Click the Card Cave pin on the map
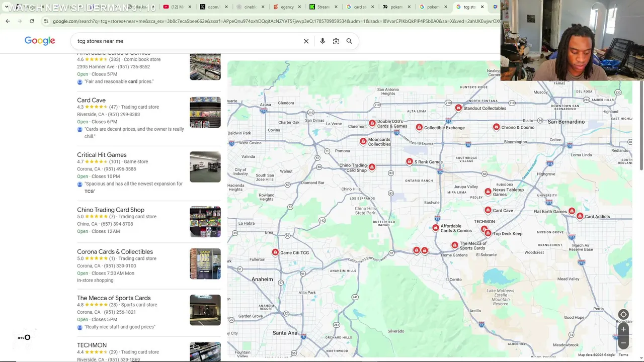 488,210
